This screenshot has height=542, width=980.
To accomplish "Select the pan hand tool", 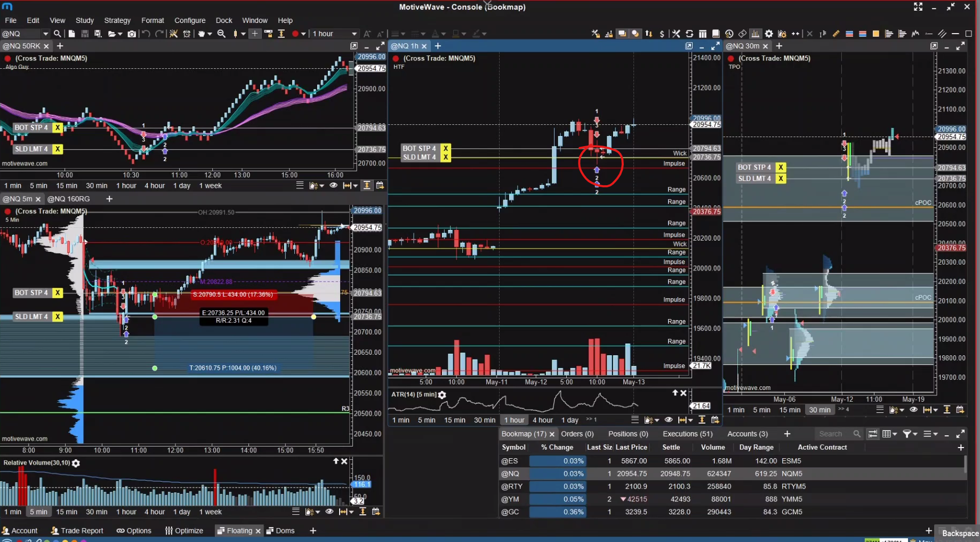I will tap(202, 34).
